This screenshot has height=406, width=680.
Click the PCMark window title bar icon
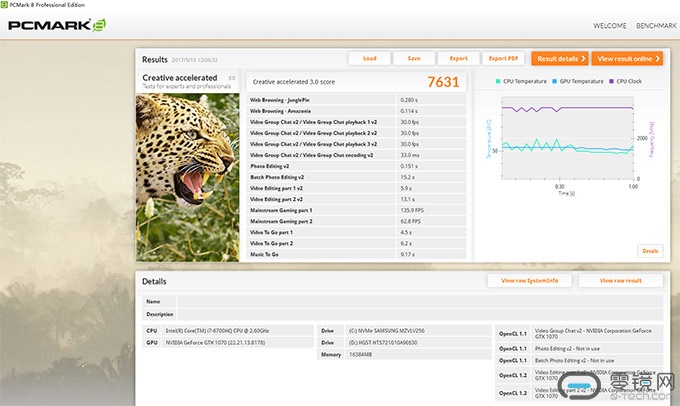pyautogui.click(x=4, y=4)
